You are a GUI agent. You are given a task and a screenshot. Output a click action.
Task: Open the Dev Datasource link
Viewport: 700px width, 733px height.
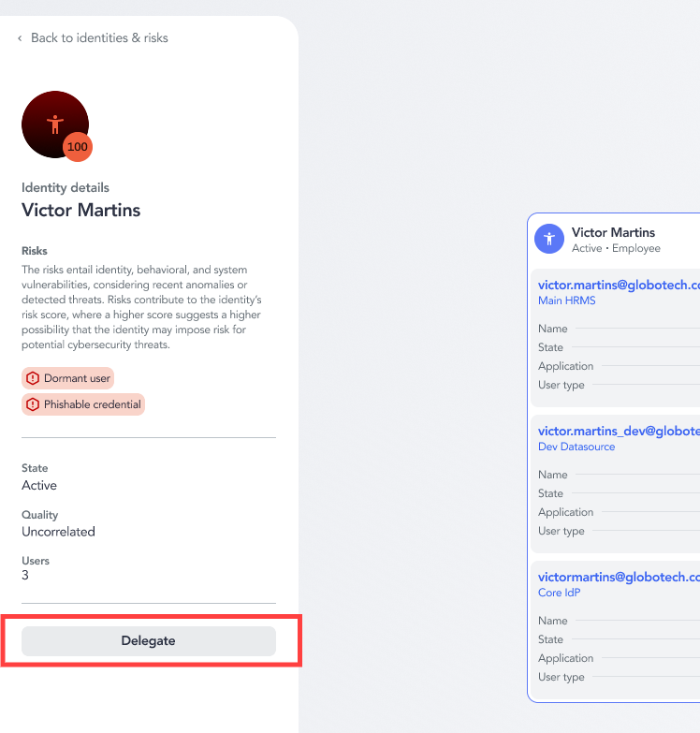click(x=576, y=447)
